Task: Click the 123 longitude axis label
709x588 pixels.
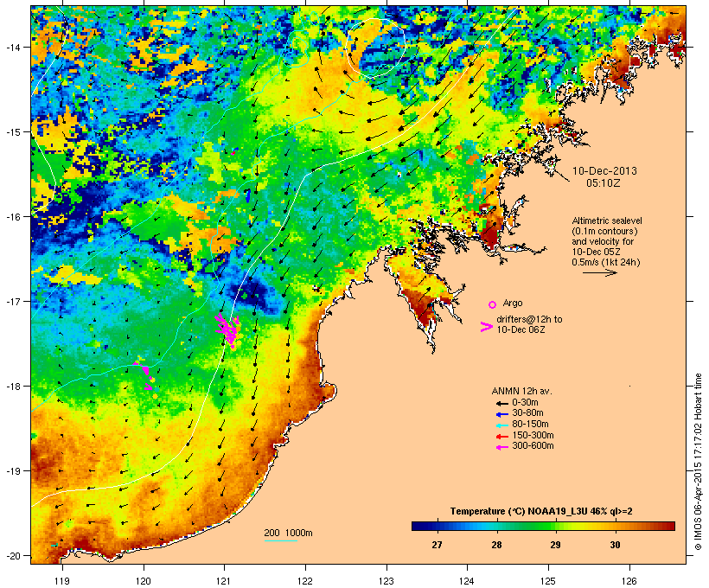Action: click(x=386, y=581)
